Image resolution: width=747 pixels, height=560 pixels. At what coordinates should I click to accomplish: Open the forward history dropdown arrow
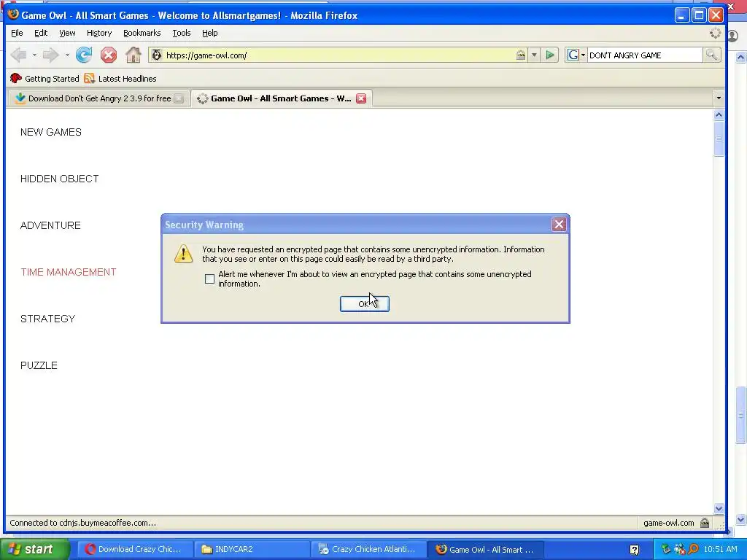67,55
